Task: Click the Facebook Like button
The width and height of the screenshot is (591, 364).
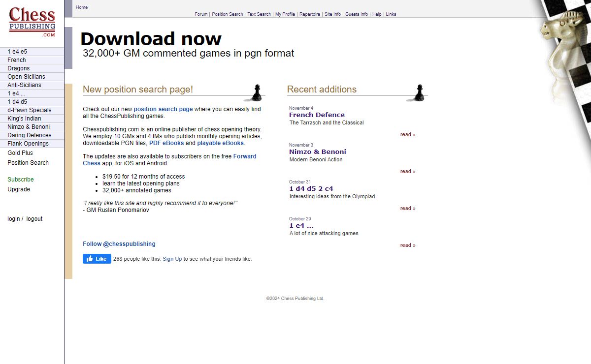Action: [97, 259]
